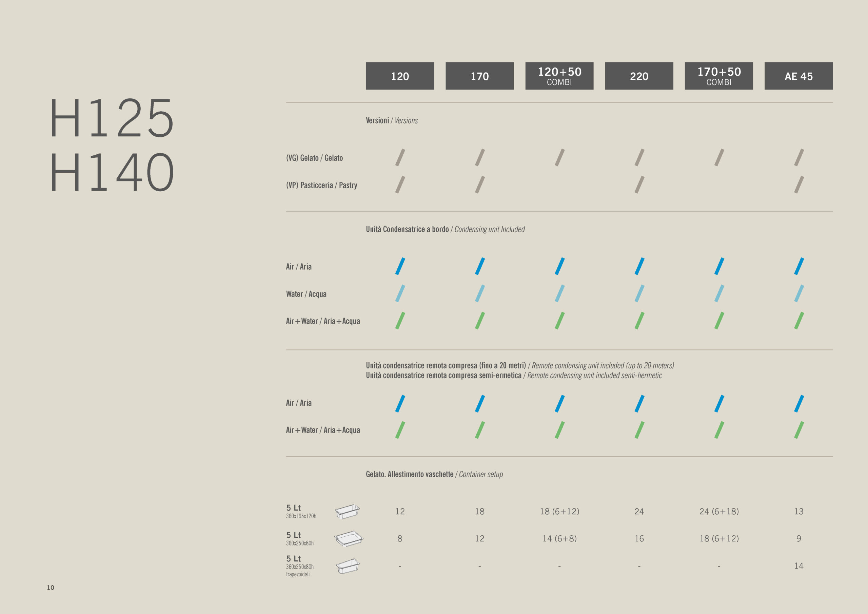Click Pastry slash mark under AE 45 column

click(798, 185)
